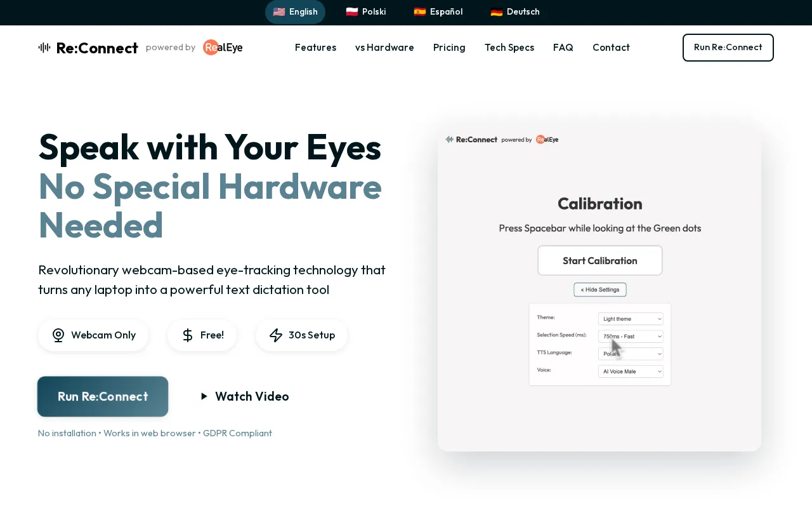Click the Spanish flag icon

[x=420, y=12]
